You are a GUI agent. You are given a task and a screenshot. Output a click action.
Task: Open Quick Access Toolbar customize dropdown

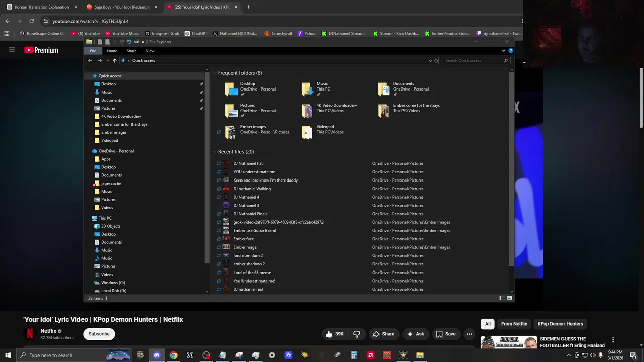pos(143,42)
